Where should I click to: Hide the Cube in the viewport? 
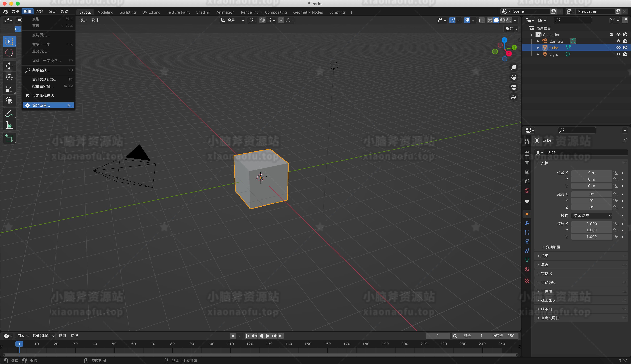point(618,48)
